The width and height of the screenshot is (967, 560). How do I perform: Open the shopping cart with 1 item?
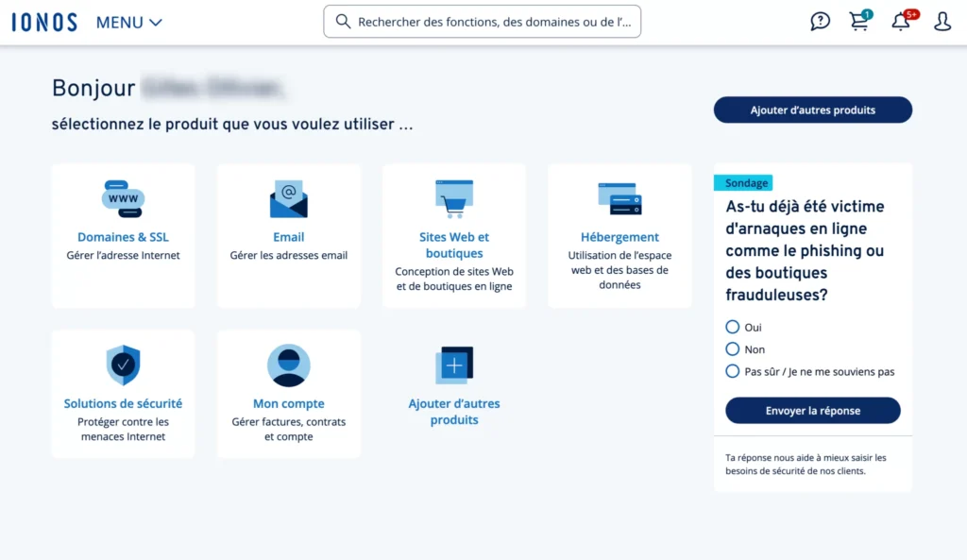pyautogui.click(x=859, y=21)
